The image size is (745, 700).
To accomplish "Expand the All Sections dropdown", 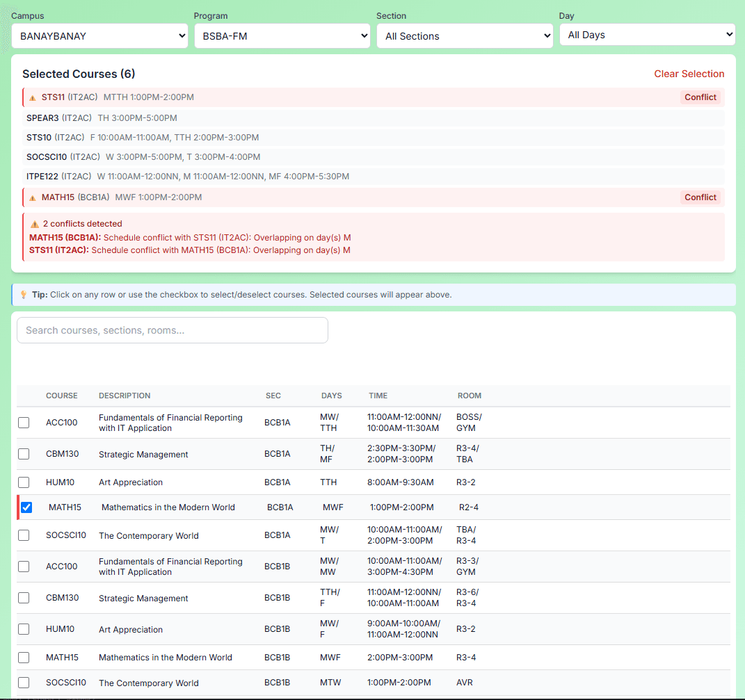I will point(465,36).
